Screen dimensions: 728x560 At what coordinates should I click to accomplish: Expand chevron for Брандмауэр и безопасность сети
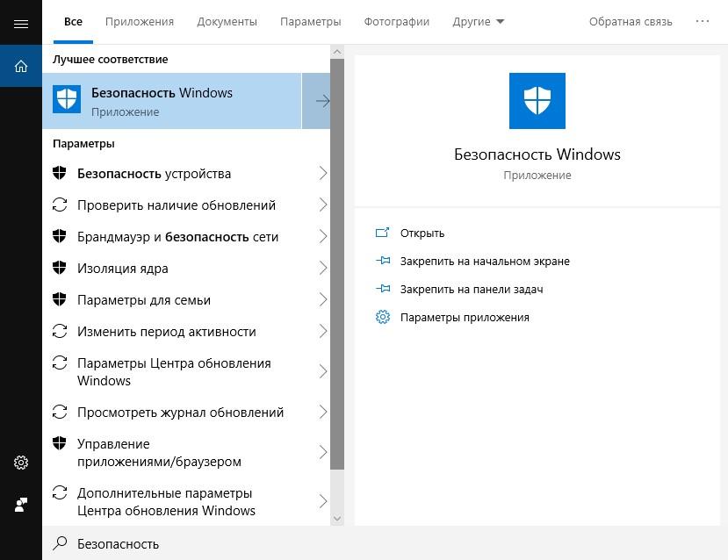pos(323,236)
